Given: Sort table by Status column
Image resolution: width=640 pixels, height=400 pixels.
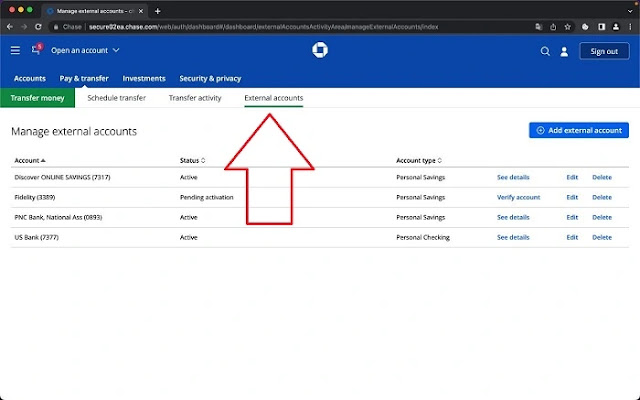Looking at the screenshot, I should pos(192,160).
